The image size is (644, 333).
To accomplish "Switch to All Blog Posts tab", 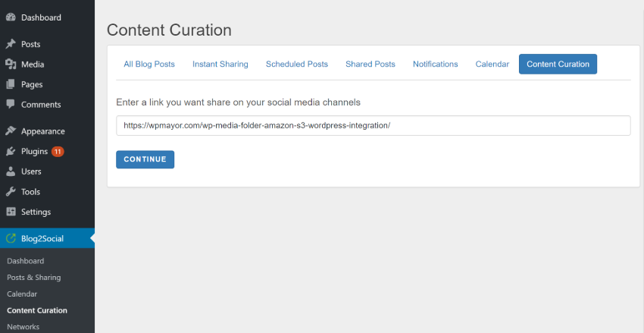I will click(149, 64).
